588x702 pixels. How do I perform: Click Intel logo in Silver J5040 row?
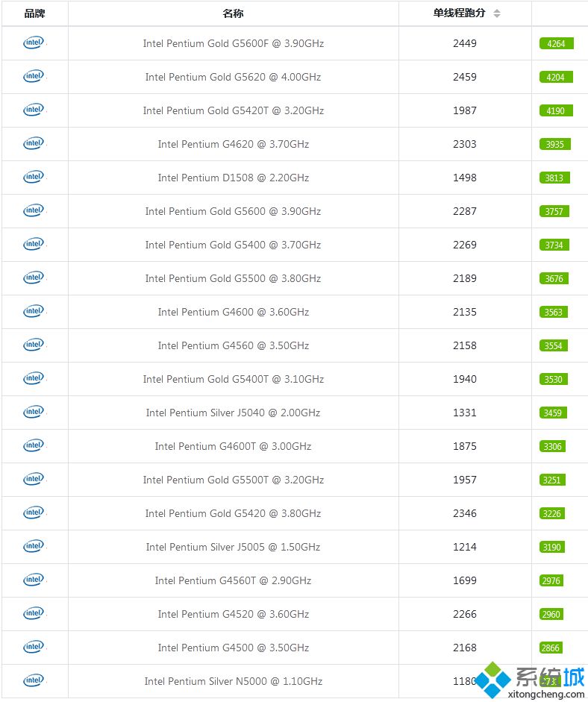pos(34,413)
